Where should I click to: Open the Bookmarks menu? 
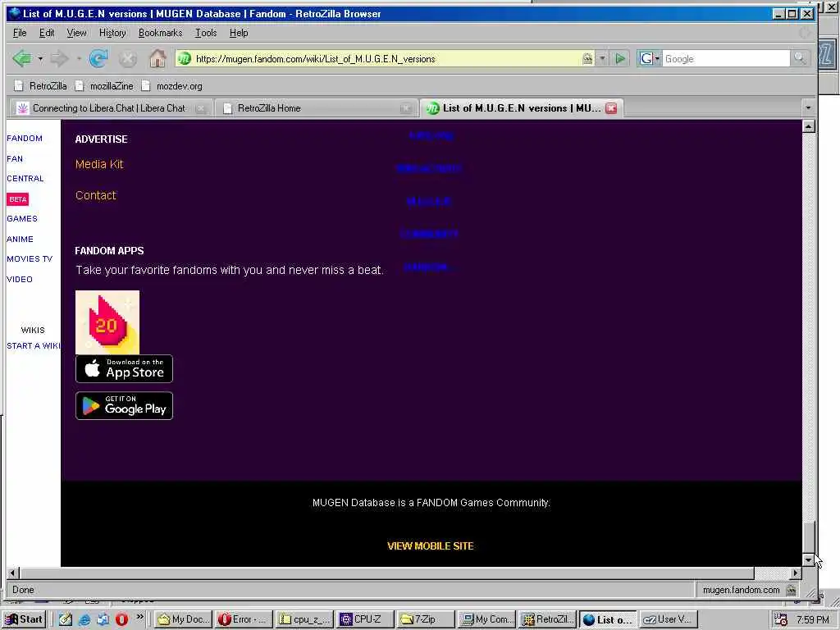[160, 33]
